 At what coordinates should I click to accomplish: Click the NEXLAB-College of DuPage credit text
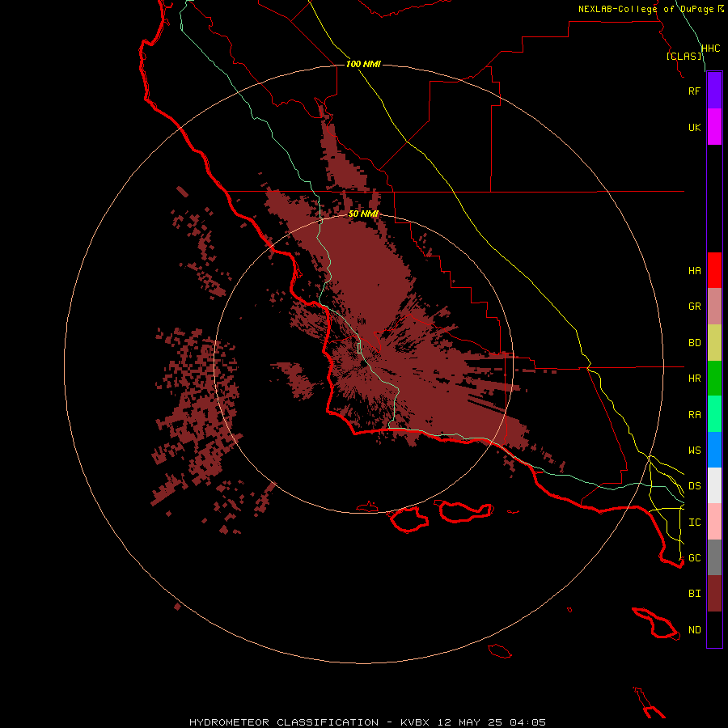point(645,9)
